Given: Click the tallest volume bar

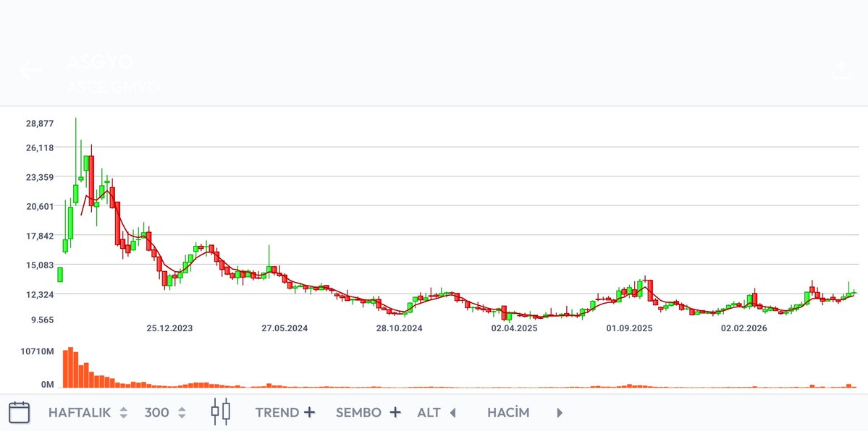Looking at the screenshot, I should tap(70, 367).
